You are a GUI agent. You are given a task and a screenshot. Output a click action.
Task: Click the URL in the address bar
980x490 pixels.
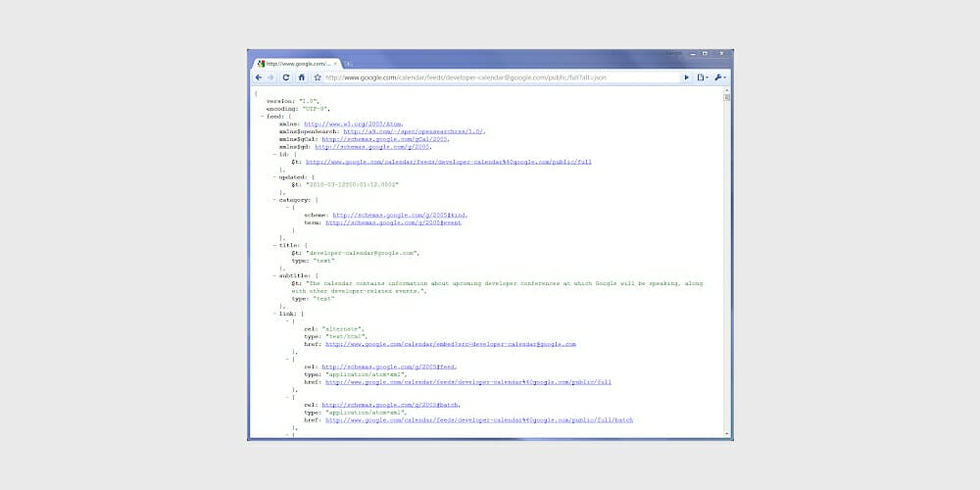[x=465, y=77]
